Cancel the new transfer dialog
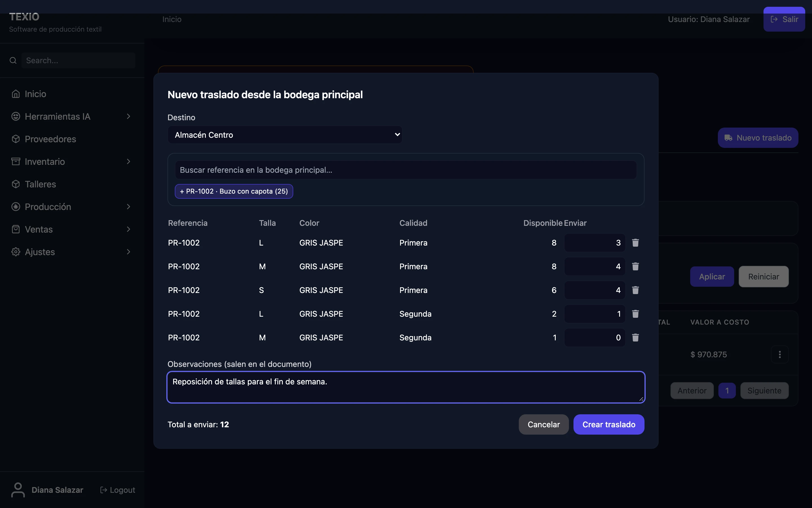Screen dimensions: 812x508 (544, 424)
